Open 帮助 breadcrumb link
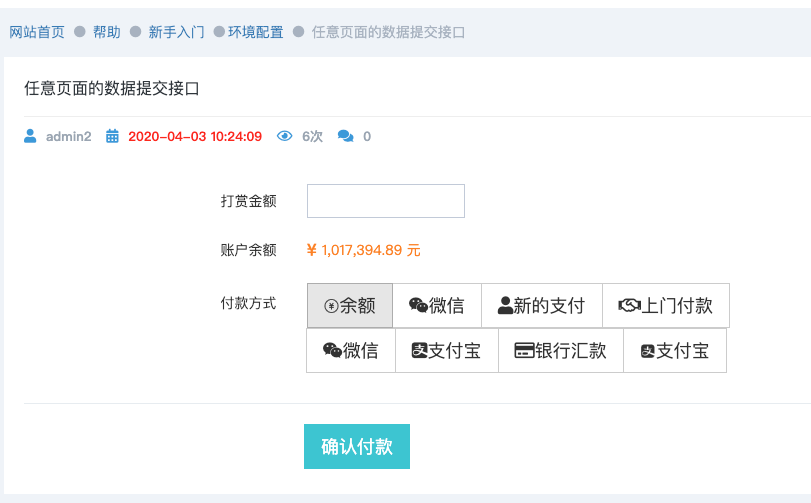811x503 pixels. click(107, 32)
